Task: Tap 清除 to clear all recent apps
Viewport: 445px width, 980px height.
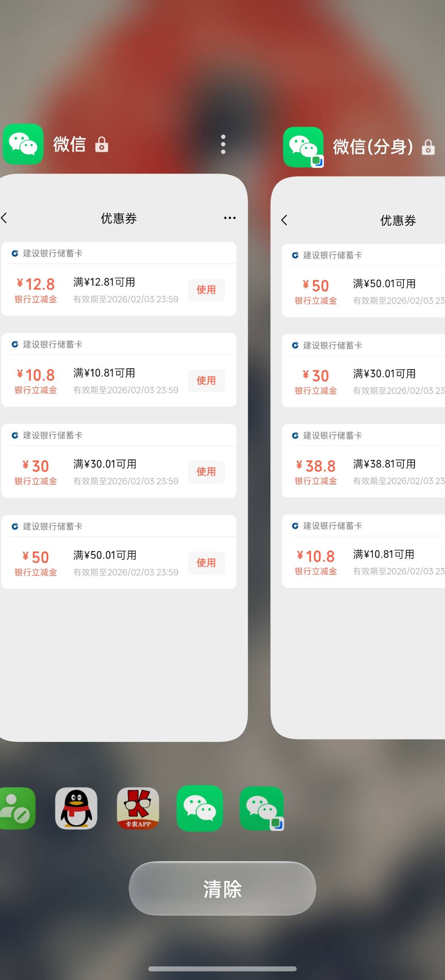Action: pos(222,888)
